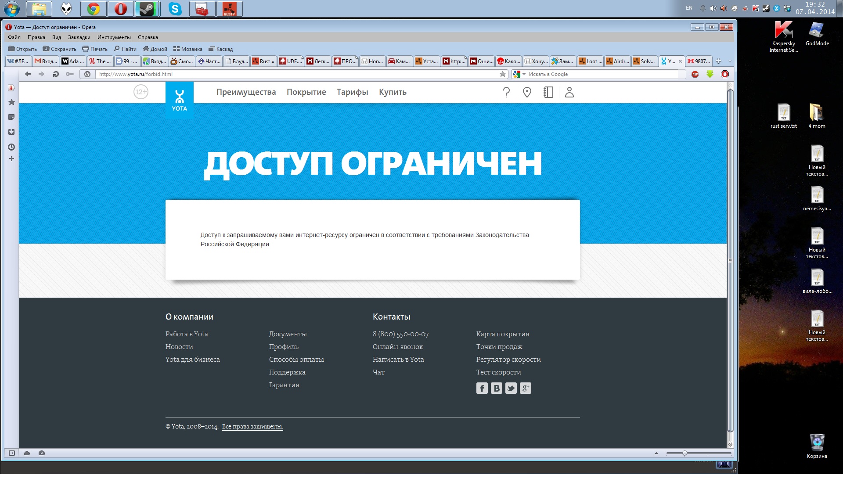Focus the address bar URL field
This screenshot has width=843, height=504.
tap(296, 74)
